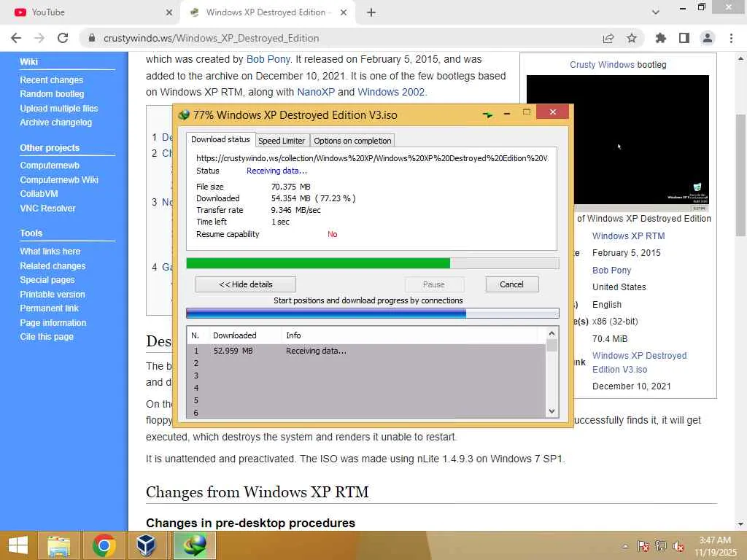This screenshot has height=560, width=747.
Task: Click the blue connections progress bar
Action: (x=373, y=313)
